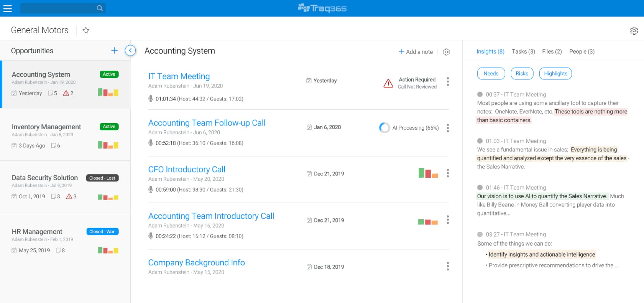The width and height of the screenshot is (644, 303).
Task: Switch to the Tasks (3) tab
Action: tap(523, 52)
